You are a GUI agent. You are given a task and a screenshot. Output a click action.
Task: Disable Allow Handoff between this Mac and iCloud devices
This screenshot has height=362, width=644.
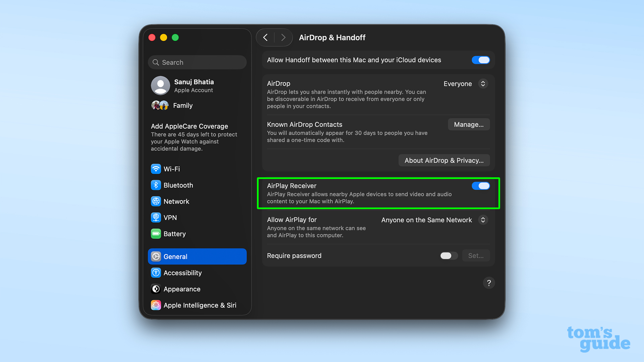(x=481, y=60)
